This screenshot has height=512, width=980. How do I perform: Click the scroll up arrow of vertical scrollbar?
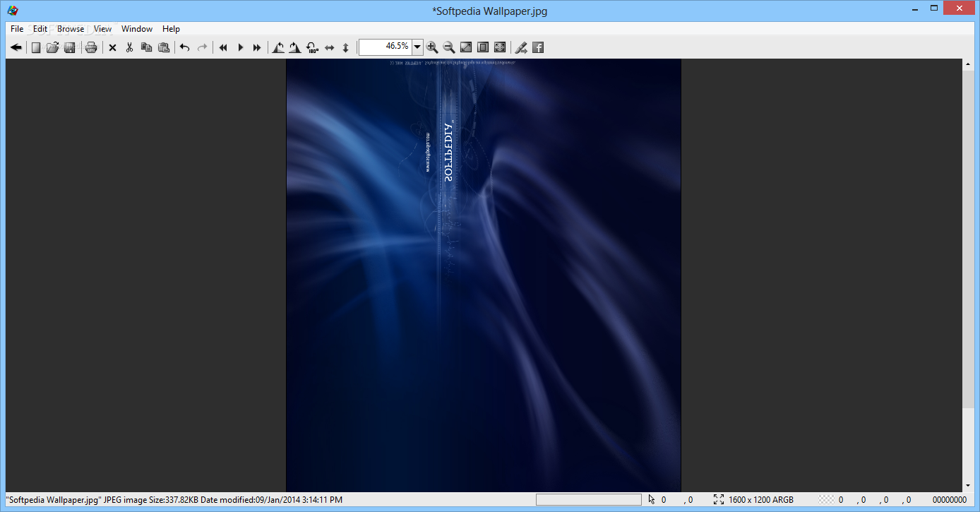tap(968, 64)
